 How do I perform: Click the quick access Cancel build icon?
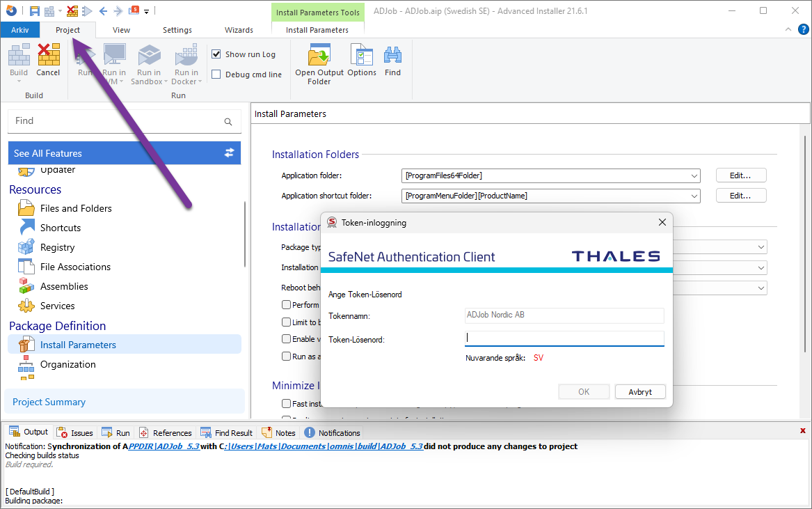72,11
